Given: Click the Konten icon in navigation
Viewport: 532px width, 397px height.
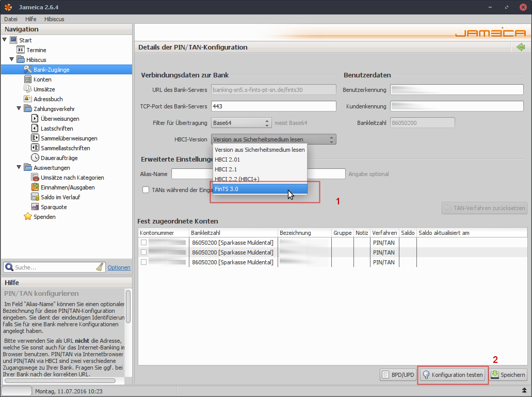Looking at the screenshot, I should [x=27, y=80].
